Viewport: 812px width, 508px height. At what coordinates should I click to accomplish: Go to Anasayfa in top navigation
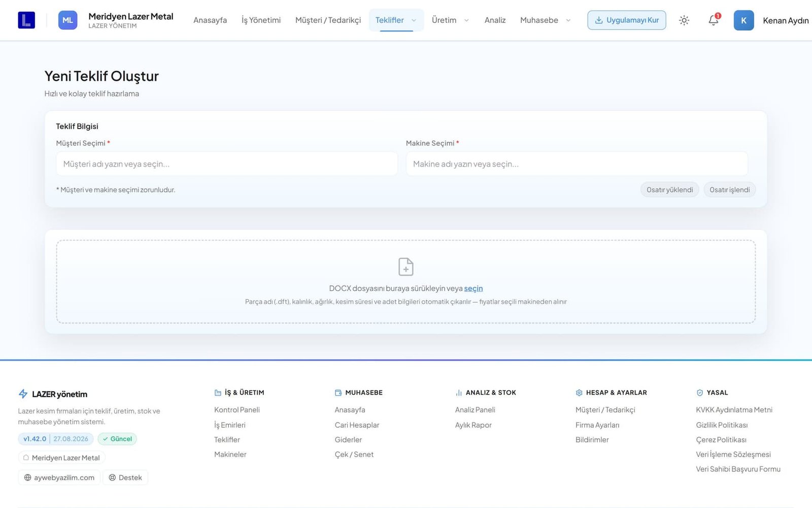210,20
